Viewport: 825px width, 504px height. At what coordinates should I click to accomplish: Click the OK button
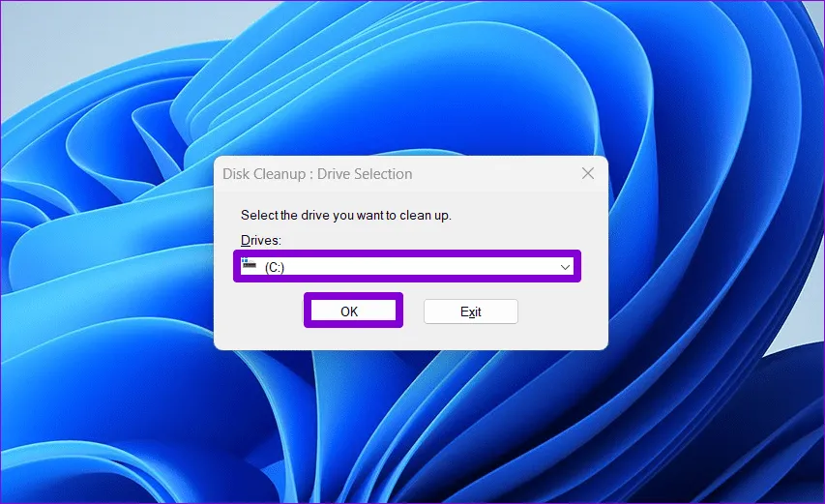[x=349, y=311]
